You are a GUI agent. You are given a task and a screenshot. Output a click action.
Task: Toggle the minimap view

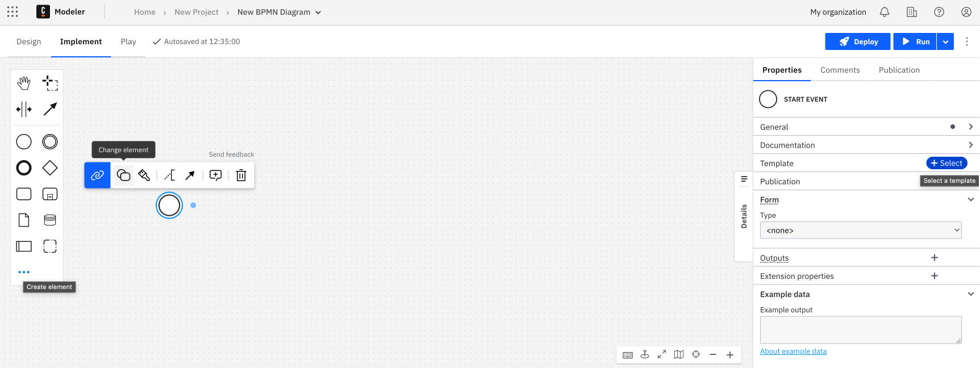[679, 354]
